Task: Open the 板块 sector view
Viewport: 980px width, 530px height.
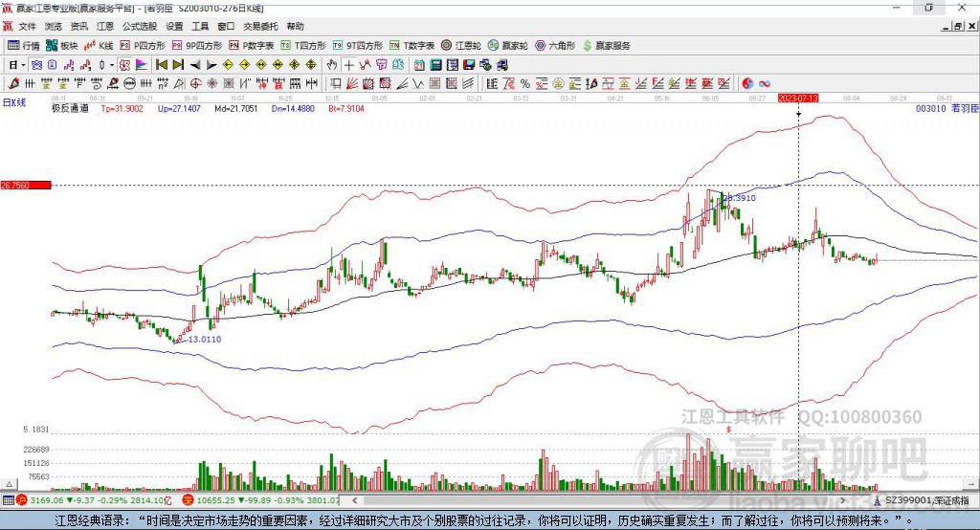Action: point(62,46)
